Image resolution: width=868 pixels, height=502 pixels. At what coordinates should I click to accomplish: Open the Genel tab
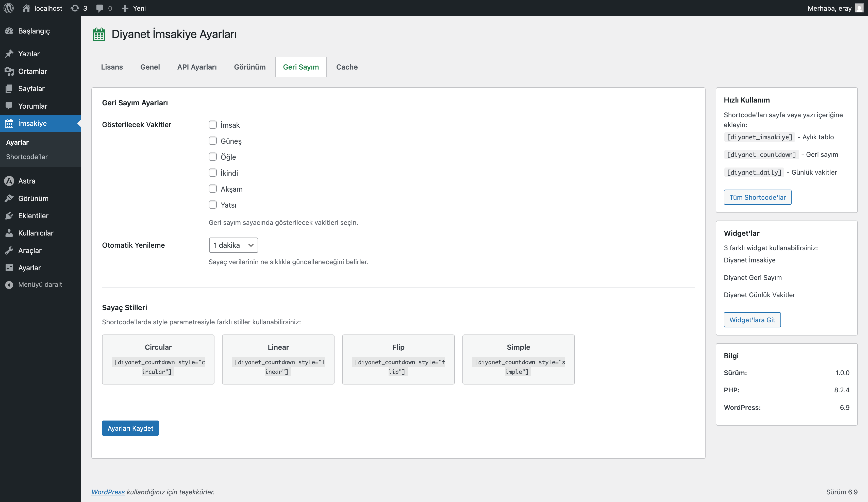click(150, 67)
